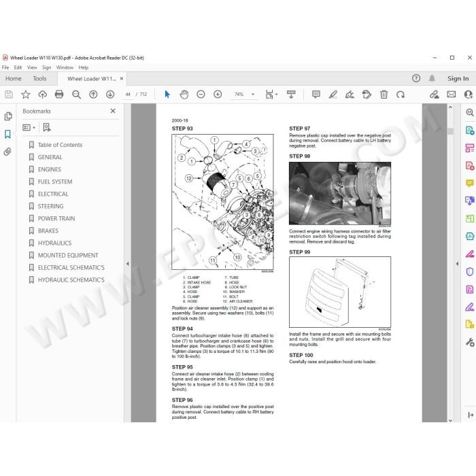476x476 pixels.
Task: Open the View menu
Action: [32, 67]
